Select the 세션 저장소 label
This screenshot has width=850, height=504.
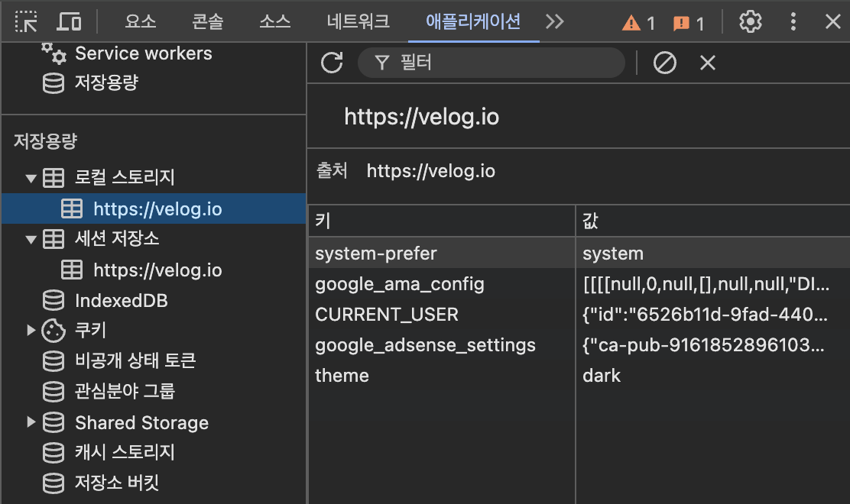(x=117, y=239)
